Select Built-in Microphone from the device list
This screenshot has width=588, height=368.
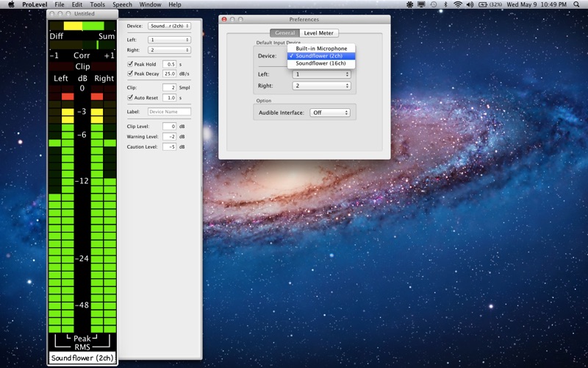pos(321,49)
